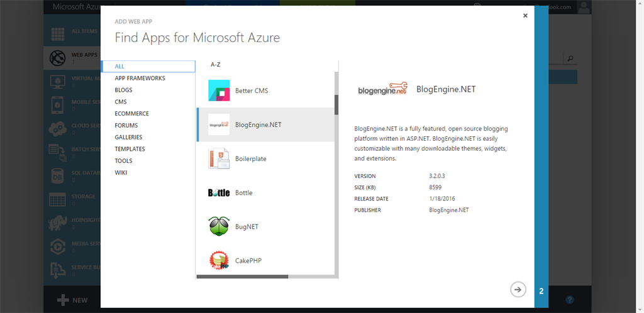Select the WIKI category
This screenshot has height=313, width=644.
(121, 173)
